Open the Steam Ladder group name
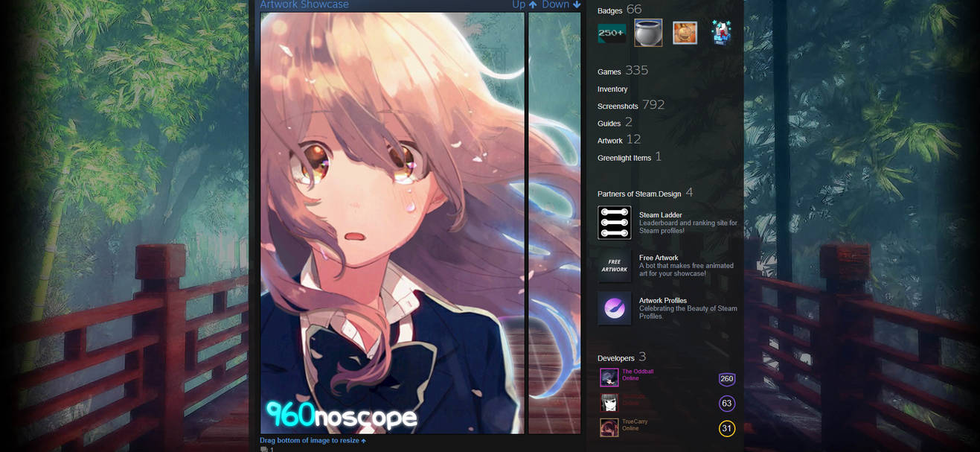Screen dimensions: 980x452 tap(661, 215)
